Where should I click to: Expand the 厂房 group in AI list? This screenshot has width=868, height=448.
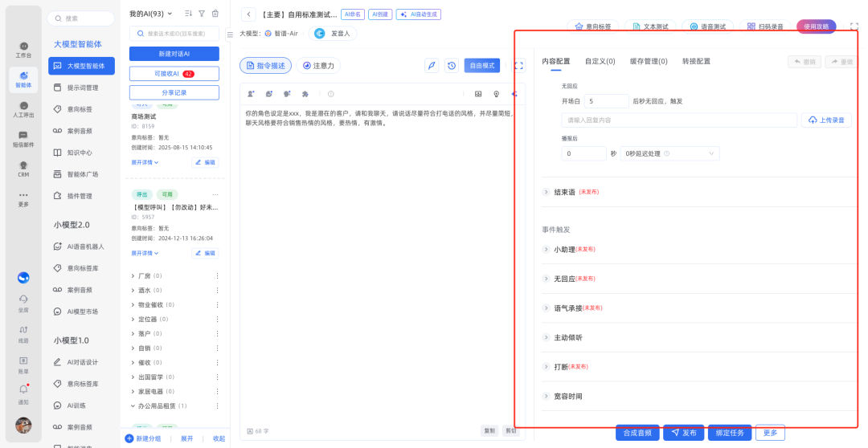click(133, 275)
